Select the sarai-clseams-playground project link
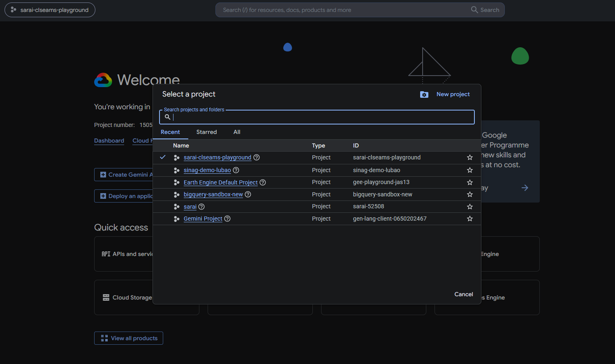 pyautogui.click(x=217, y=157)
